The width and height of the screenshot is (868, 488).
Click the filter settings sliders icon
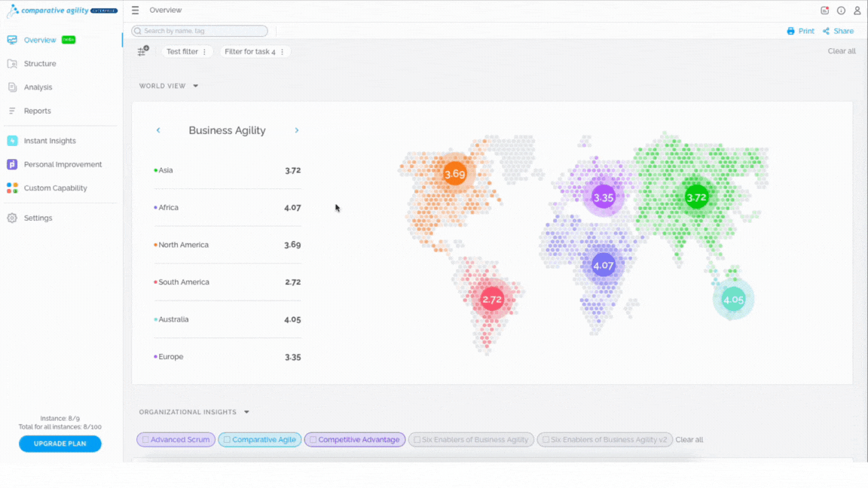[x=143, y=51]
